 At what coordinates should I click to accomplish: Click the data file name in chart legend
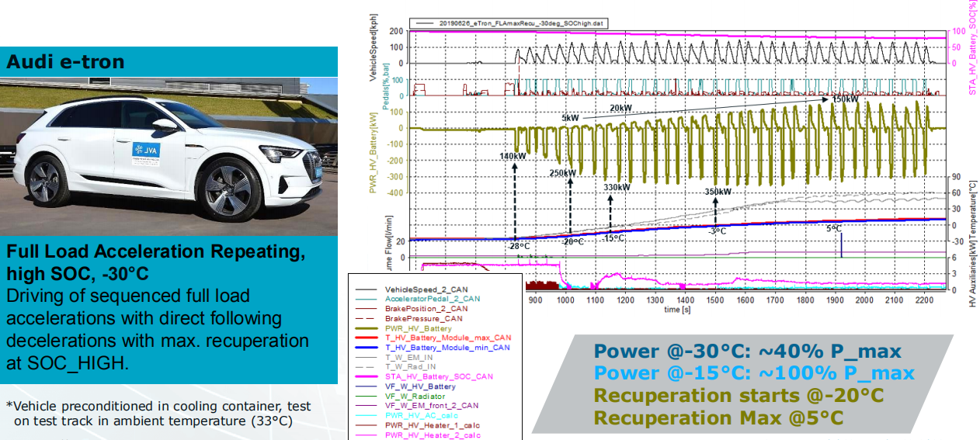click(x=522, y=23)
